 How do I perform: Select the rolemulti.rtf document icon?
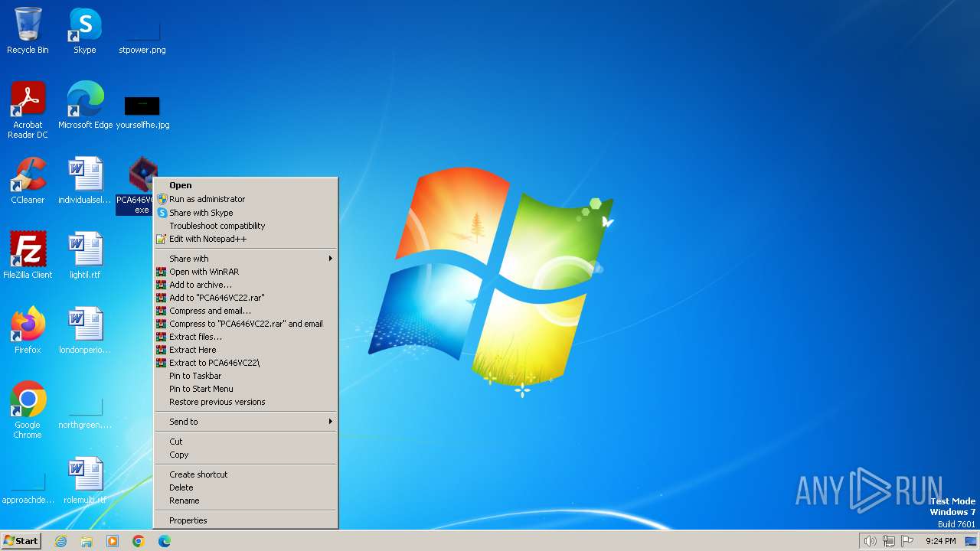pos(85,481)
